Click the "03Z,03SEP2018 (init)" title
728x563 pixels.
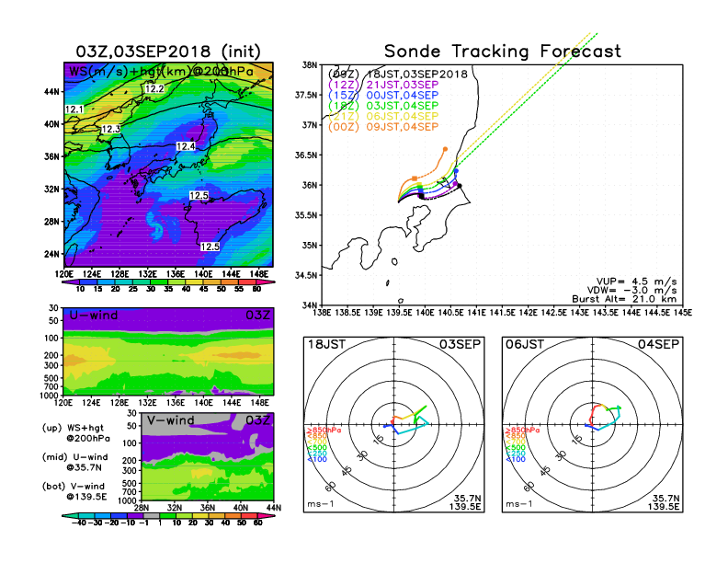pyautogui.click(x=168, y=52)
